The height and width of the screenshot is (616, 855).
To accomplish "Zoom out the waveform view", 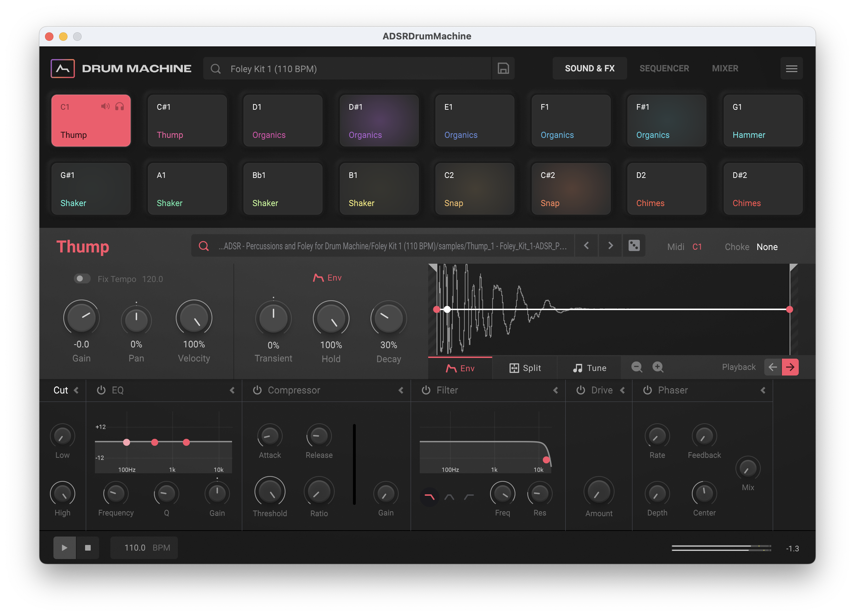I will (x=637, y=367).
